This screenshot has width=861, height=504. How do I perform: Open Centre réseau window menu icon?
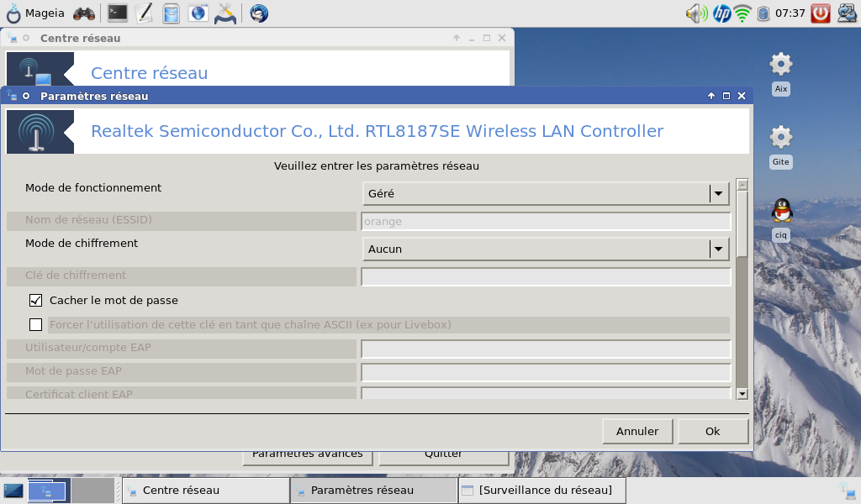click(12, 39)
